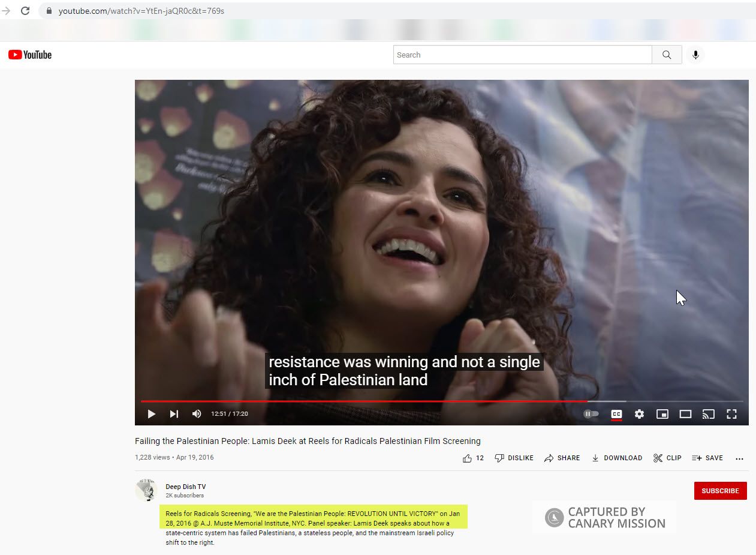Cast video to a TV
The width and height of the screenshot is (756, 555).
click(709, 414)
